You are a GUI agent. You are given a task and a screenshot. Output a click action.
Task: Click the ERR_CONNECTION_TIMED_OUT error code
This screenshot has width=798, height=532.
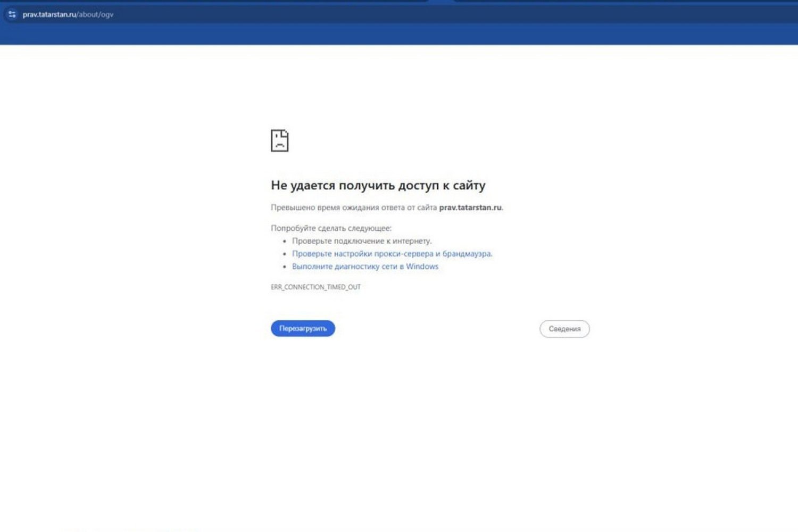(315, 287)
